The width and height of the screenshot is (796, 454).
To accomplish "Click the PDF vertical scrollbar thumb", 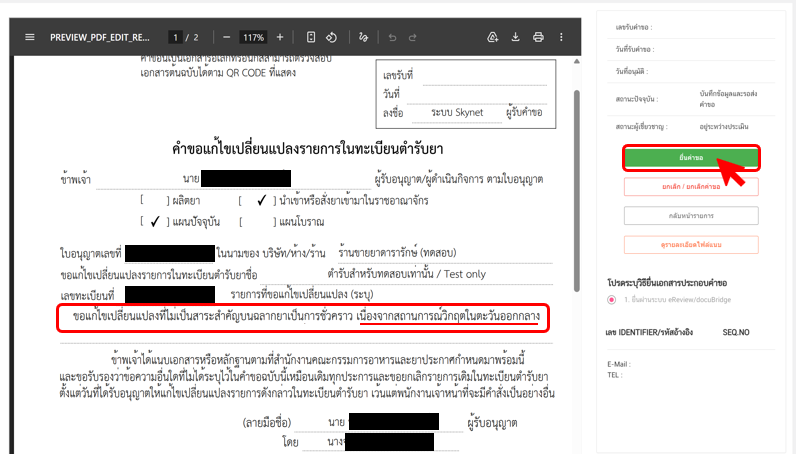I will tap(577, 191).
